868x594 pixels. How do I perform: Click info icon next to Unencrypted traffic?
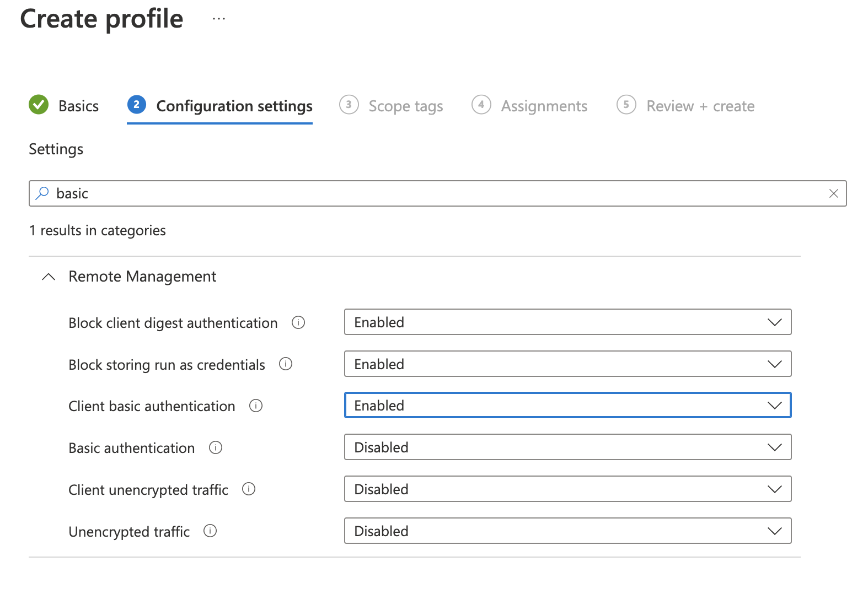pyautogui.click(x=210, y=531)
